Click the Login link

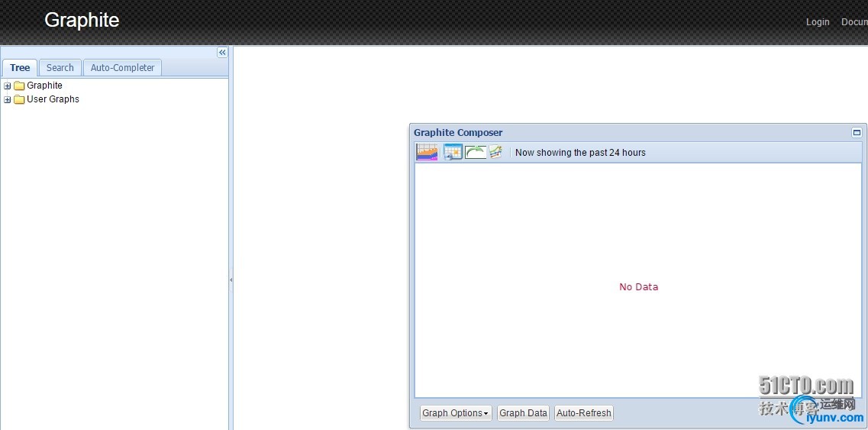pos(818,21)
